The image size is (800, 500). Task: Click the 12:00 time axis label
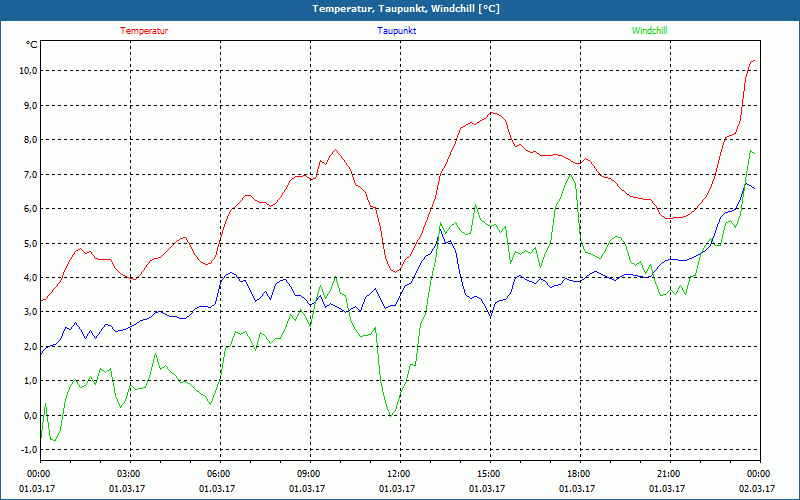[399, 474]
